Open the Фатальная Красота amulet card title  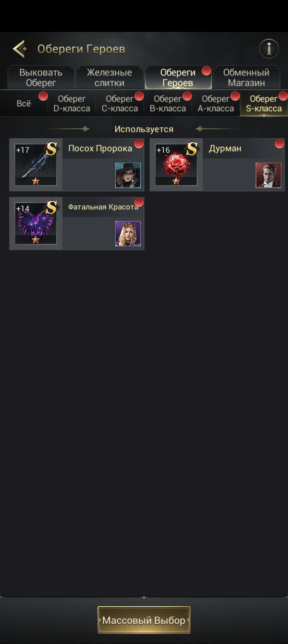point(103,207)
